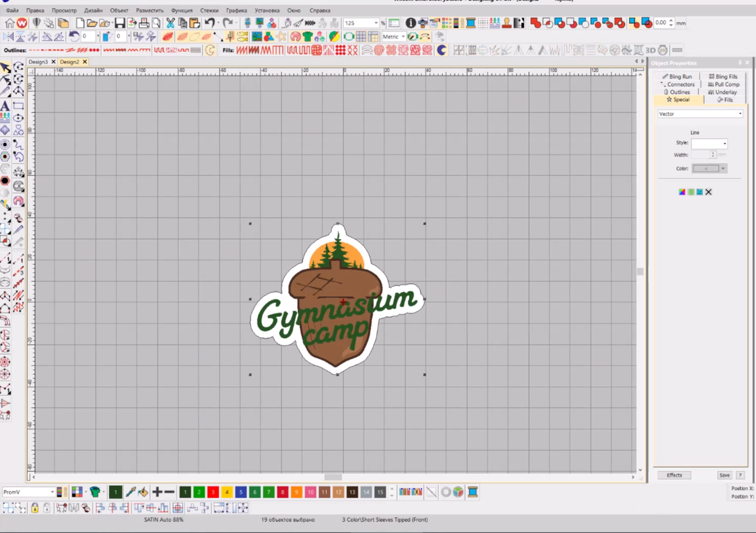Redo the last undone action
Viewport: 756px width, 533px height.
coord(227,23)
